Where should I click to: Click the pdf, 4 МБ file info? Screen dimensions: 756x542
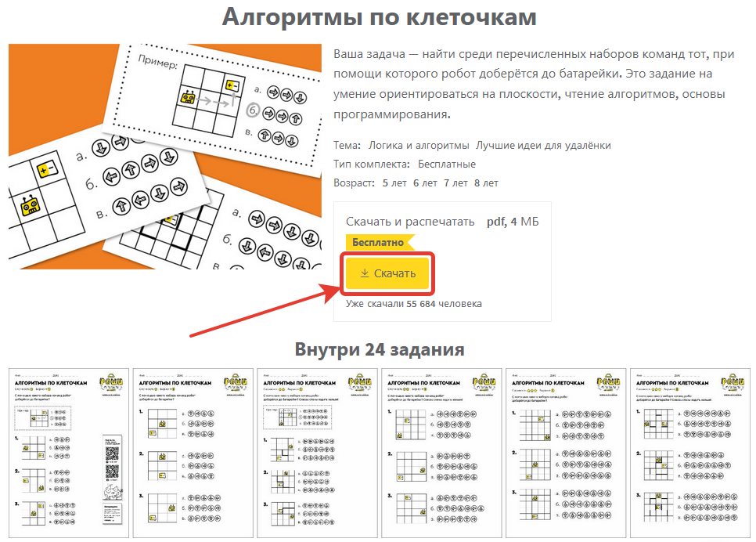coord(513,222)
